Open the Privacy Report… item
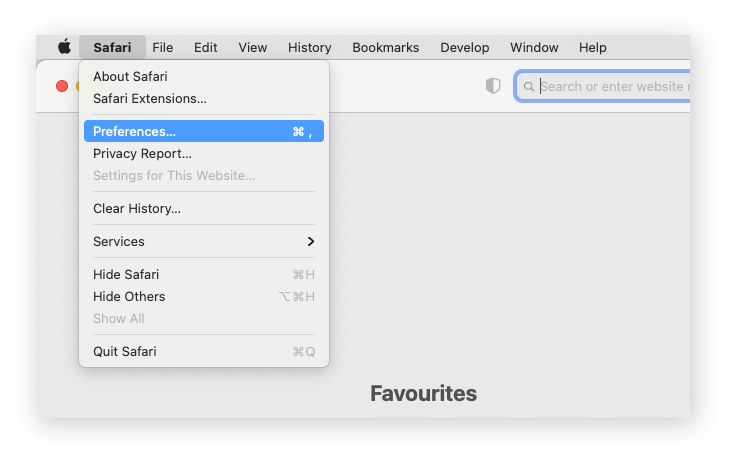This screenshot has width=730, height=456. coord(142,153)
